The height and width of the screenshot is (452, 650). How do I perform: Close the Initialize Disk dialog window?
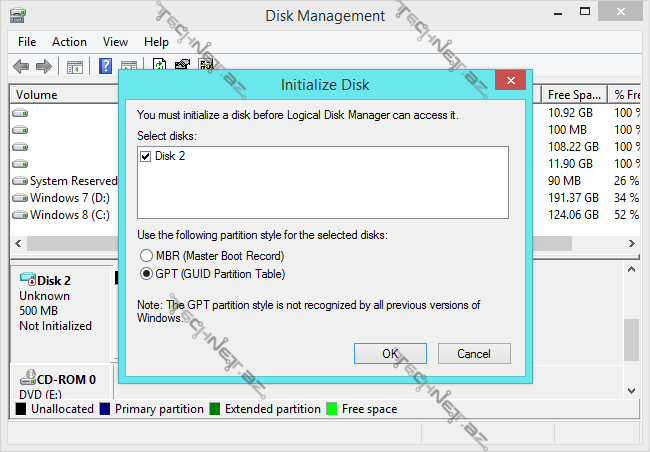coord(510,81)
